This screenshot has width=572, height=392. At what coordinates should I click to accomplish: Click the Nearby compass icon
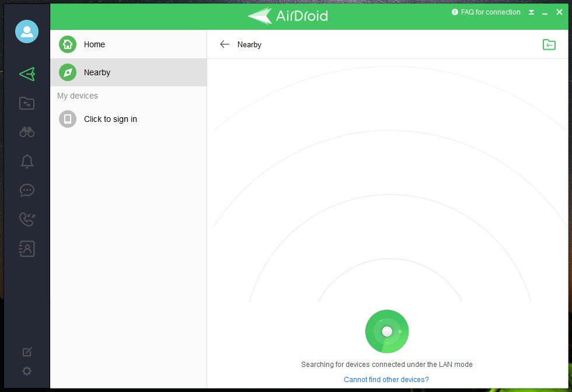click(x=68, y=72)
